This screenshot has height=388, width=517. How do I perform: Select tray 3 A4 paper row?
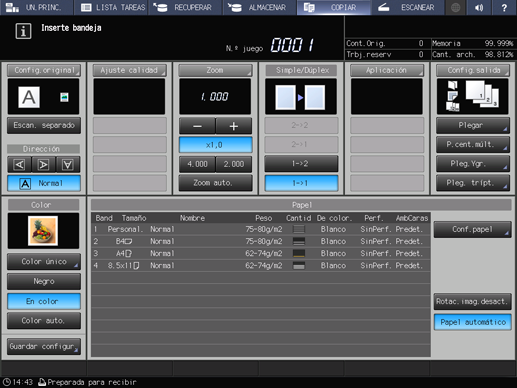coord(261,254)
